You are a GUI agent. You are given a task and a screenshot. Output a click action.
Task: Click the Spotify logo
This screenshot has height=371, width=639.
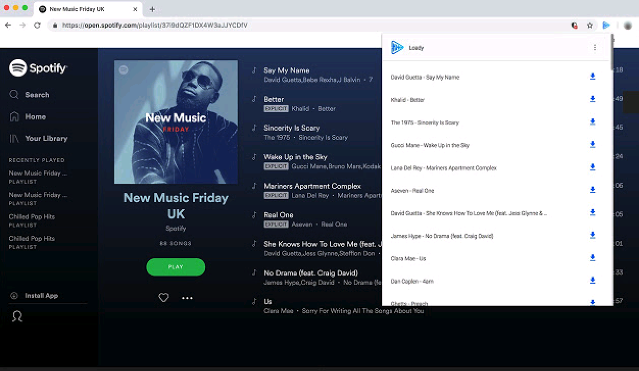pyautogui.click(x=38, y=68)
